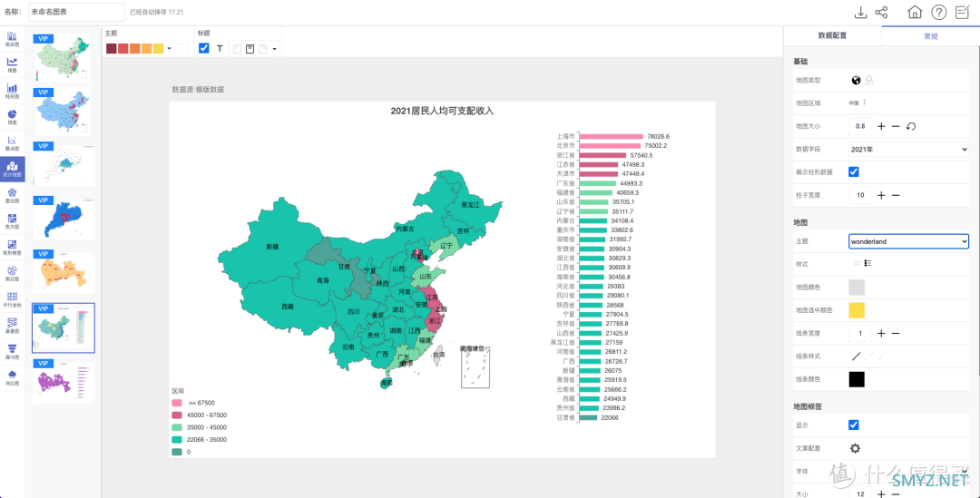Viewport: 980px width, 498px height.
Task: Toggle the map label 显示 checkbox
Action: 854,425
